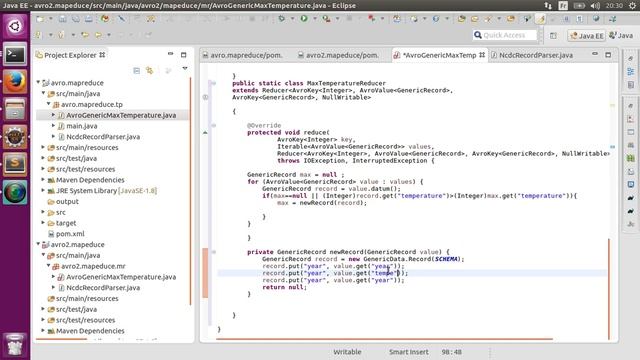Expand the Maven Dependencies node under avro.mapreduce

(x=43, y=180)
